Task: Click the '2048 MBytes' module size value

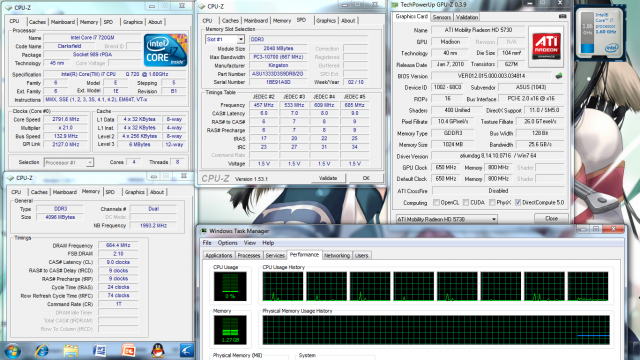Action: tap(278, 49)
